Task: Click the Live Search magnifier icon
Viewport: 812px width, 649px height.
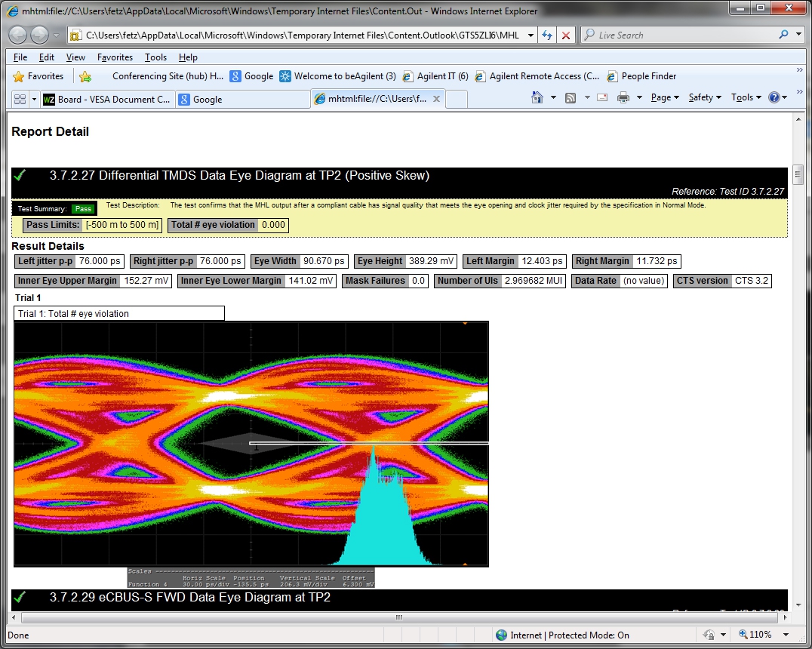Action: [x=785, y=35]
